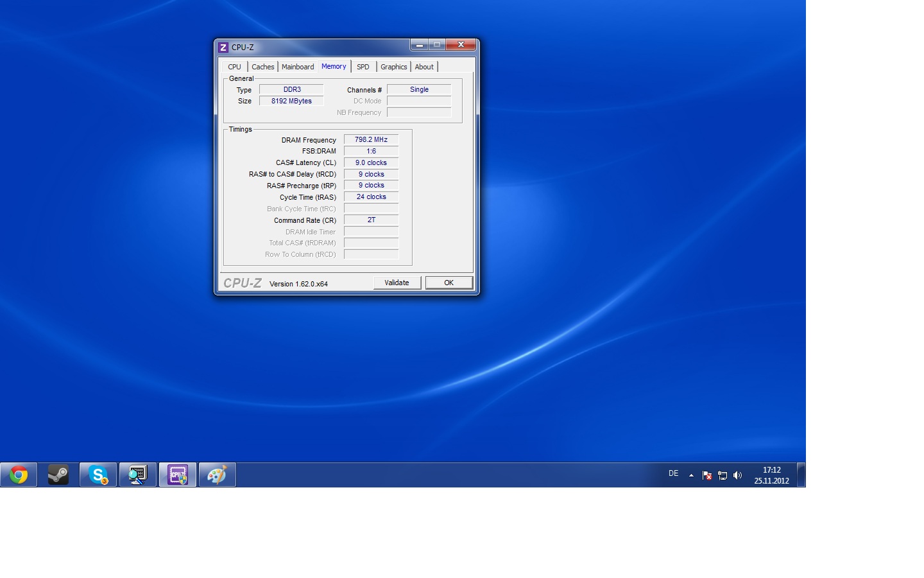924x578 pixels.
Task: Click the Show desktop strip
Action: (801, 475)
